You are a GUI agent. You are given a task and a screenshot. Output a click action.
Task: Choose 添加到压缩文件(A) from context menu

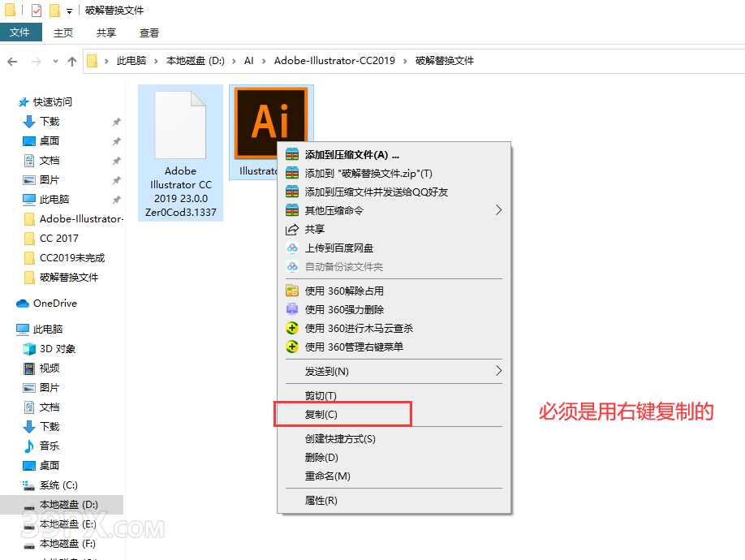coord(394,155)
